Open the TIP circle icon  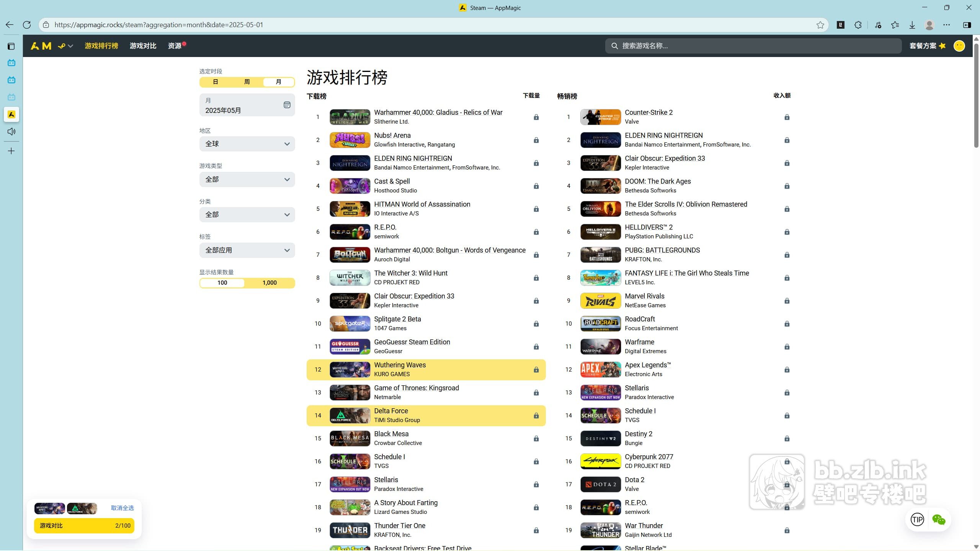pyautogui.click(x=917, y=520)
